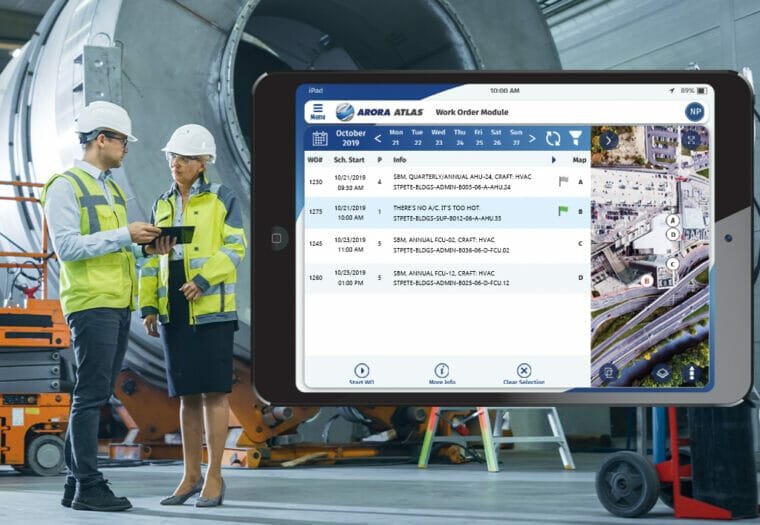This screenshot has width=760, height=525.
Task: Select Sun 27 in the week bar
Action: [x=516, y=138]
